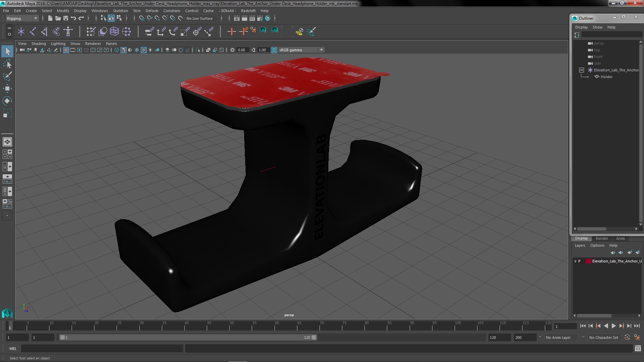Image resolution: width=644 pixels, height=362 pixels.
Task: Toggle the auto keyframe button
Action: coord(627,338)
